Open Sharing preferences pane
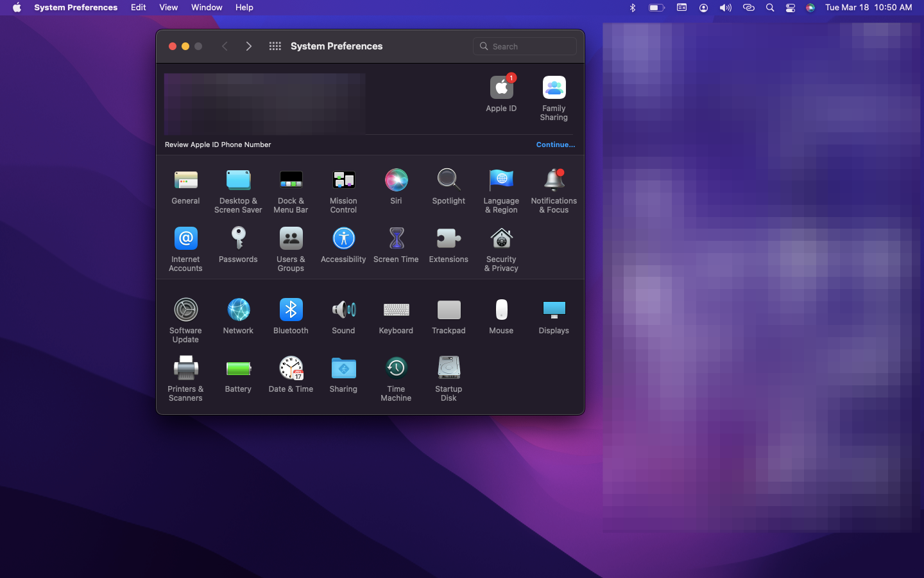 click(343, 376)
